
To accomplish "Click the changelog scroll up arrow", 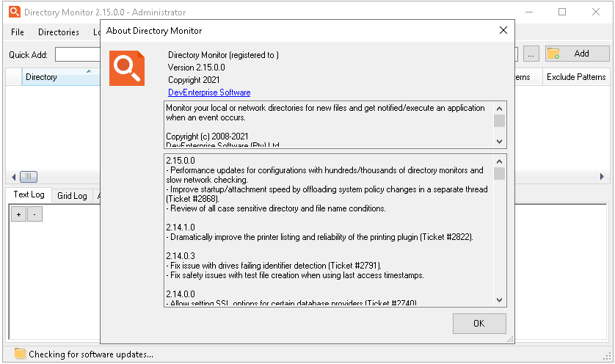I will coord(499,161).
